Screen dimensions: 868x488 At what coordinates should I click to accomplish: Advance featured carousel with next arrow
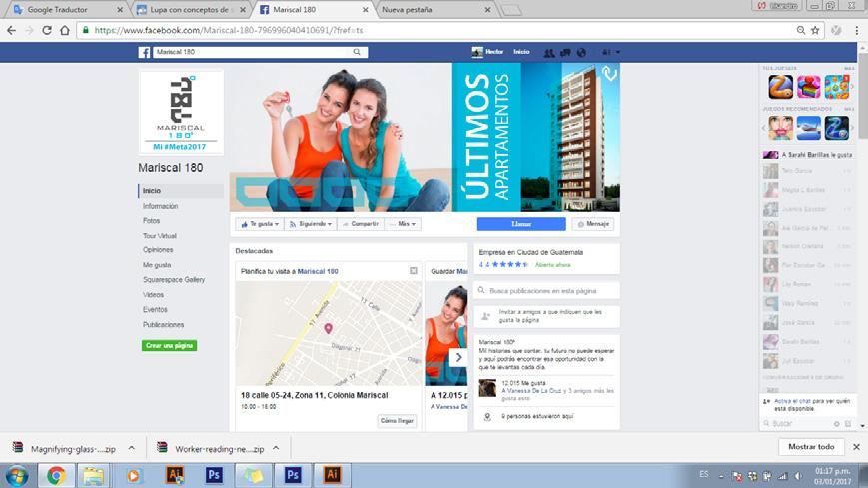coord(458,358)
